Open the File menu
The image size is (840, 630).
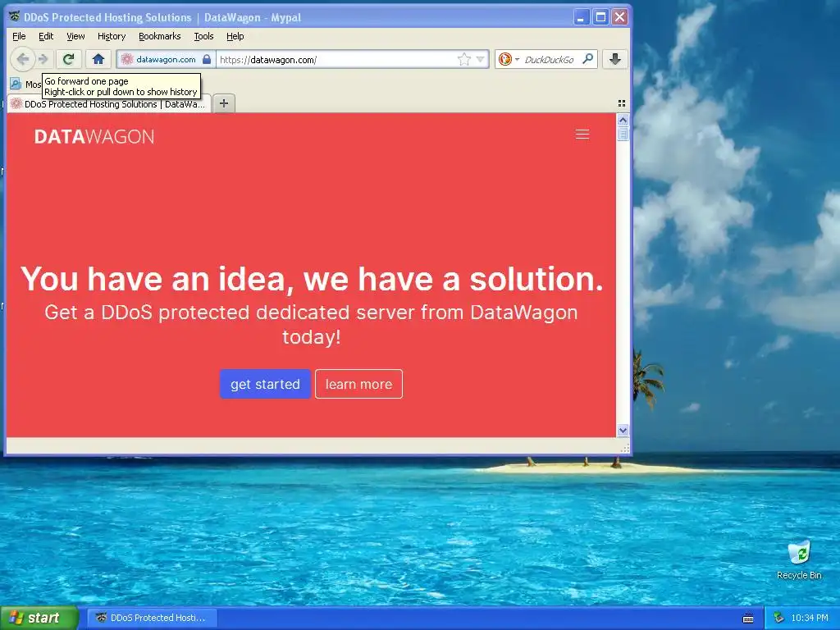click(19, 36)
